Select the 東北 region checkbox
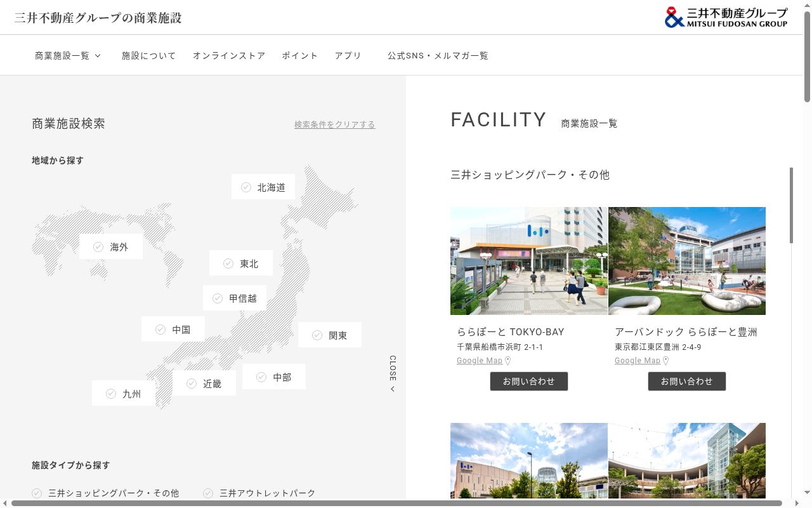The image size is (812, 508). pos(241,264)
